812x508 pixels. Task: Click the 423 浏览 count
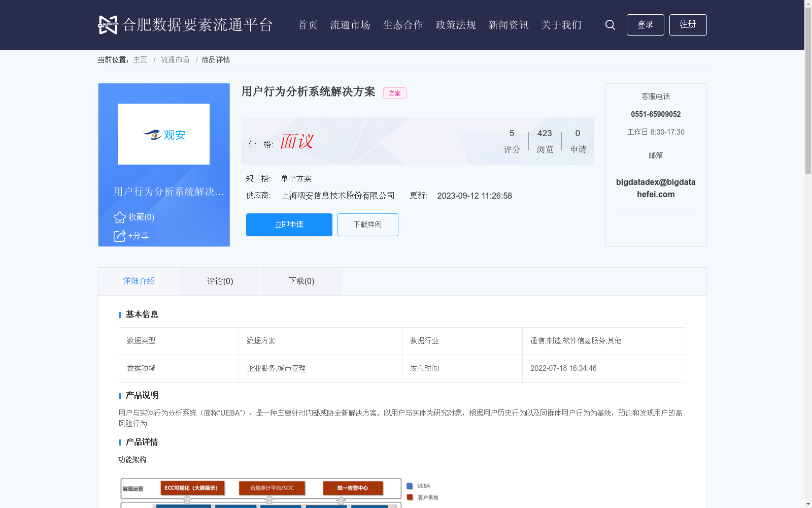coord(545,141)
